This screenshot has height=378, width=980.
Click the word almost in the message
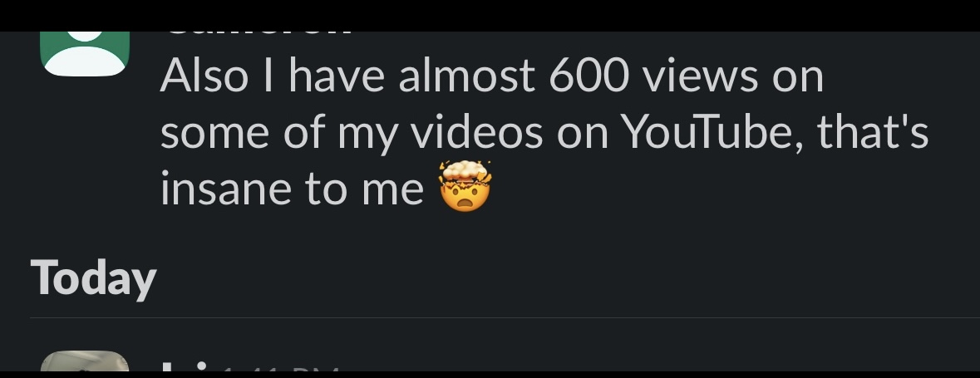coord(466,76)
